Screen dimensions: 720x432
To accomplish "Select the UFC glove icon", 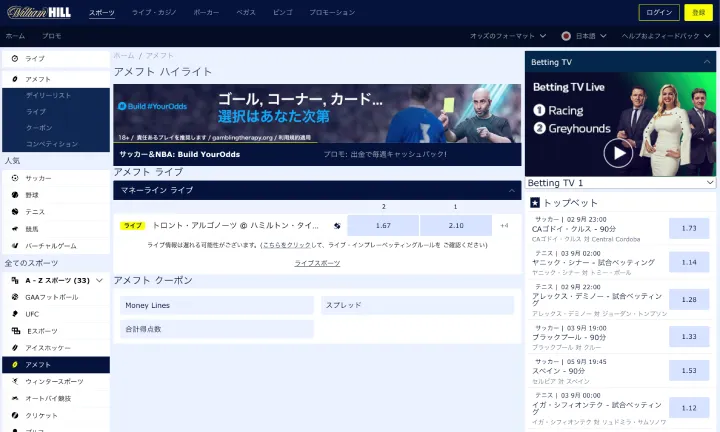I will coord(15,314).
